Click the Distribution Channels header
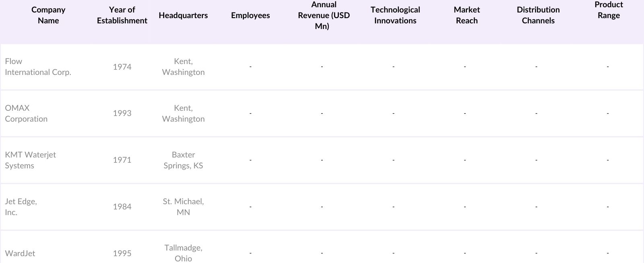 pyautogui.click(x=538, y=15)
